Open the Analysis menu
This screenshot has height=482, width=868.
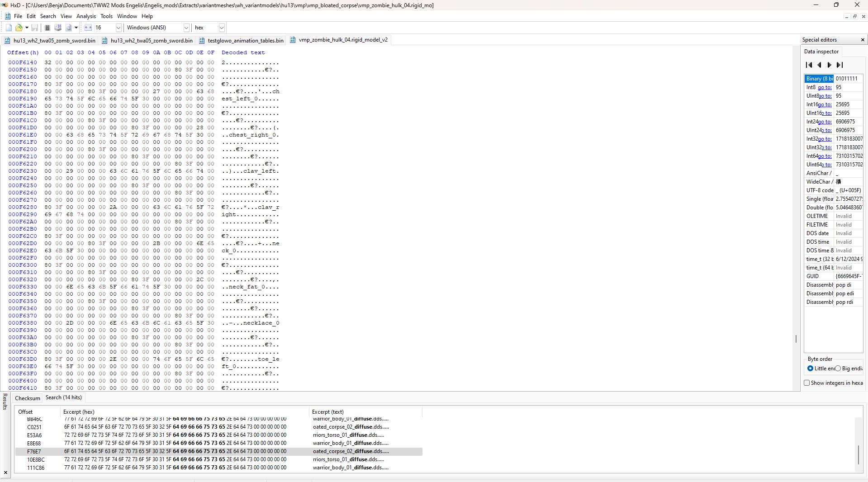pos(86,16)
